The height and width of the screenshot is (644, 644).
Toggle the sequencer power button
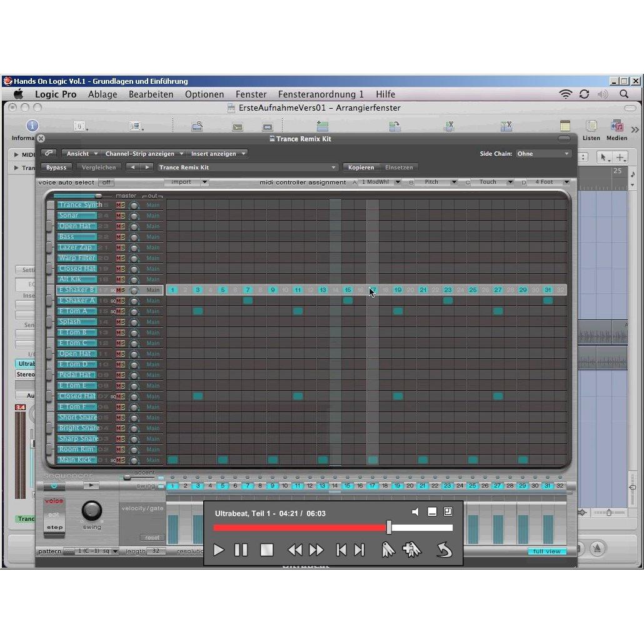54,485
